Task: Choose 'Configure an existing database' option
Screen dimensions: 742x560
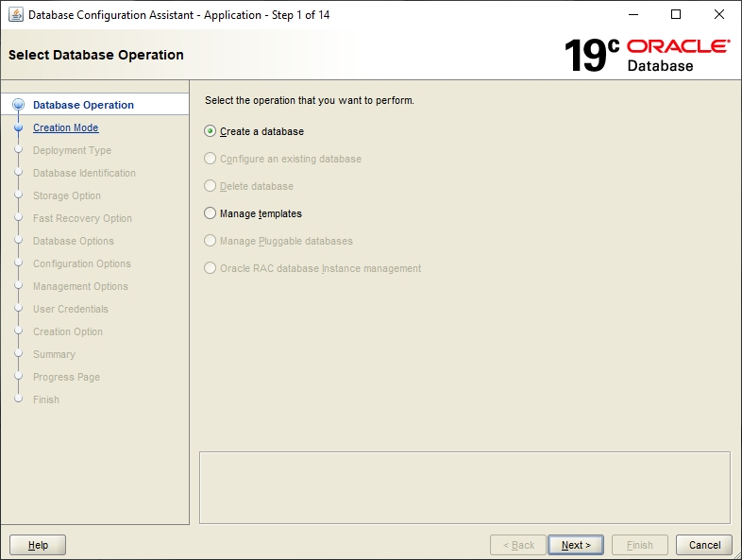Action: point(211,159)
